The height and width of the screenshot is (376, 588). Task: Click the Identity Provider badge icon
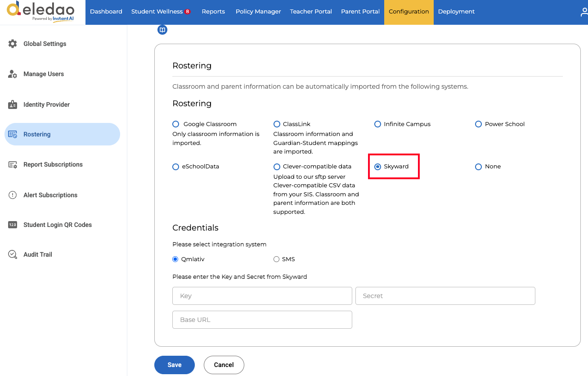(x=13, y=104)
